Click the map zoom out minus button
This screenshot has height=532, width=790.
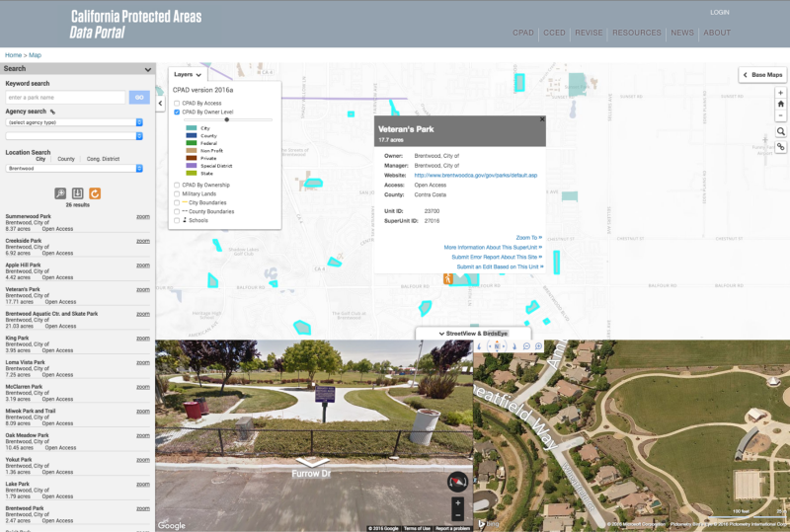pyautogui.click(x=780, y=115)
